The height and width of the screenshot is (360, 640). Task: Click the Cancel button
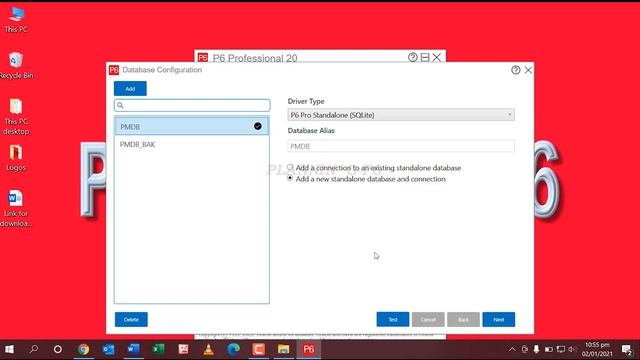[x=428, y=320]
